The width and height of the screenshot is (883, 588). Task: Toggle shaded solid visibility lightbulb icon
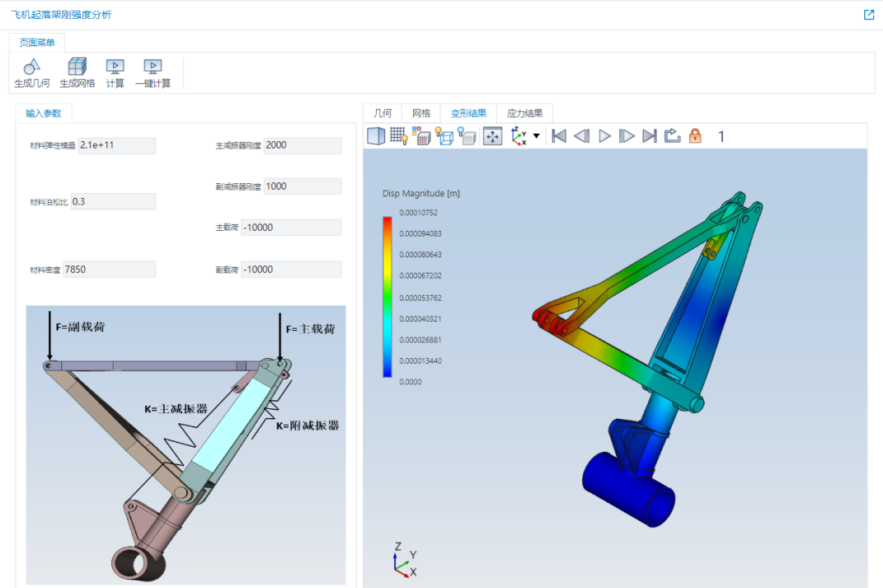click(x=467, y=136)
